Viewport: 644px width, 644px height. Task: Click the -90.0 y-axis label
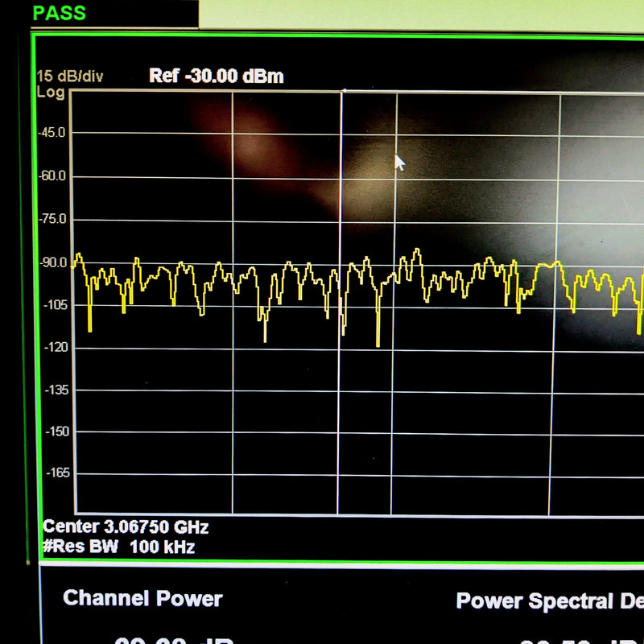pyautogui.click(x=53, y=262)
